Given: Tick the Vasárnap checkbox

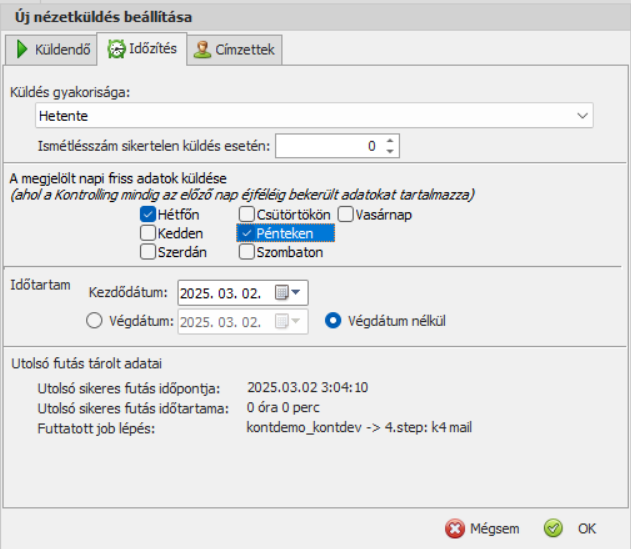Looking at the screenshot, I should (x=345, y=214).
